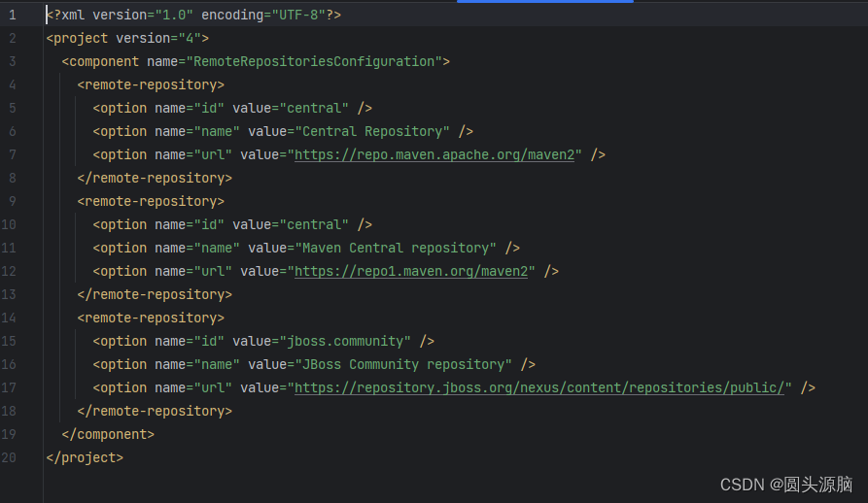
Task: Click line number 12 in the gutter
Action: point(9,271)
